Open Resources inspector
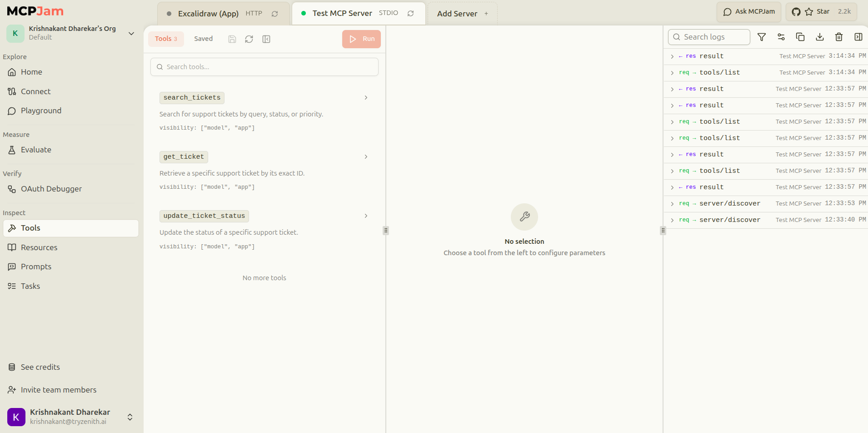Image resolution: width=868 pixels, height=433 pixels. click(70, 247)
